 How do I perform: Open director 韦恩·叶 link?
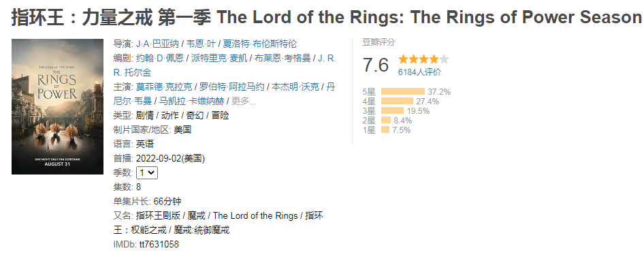click(x=202, y=44)
